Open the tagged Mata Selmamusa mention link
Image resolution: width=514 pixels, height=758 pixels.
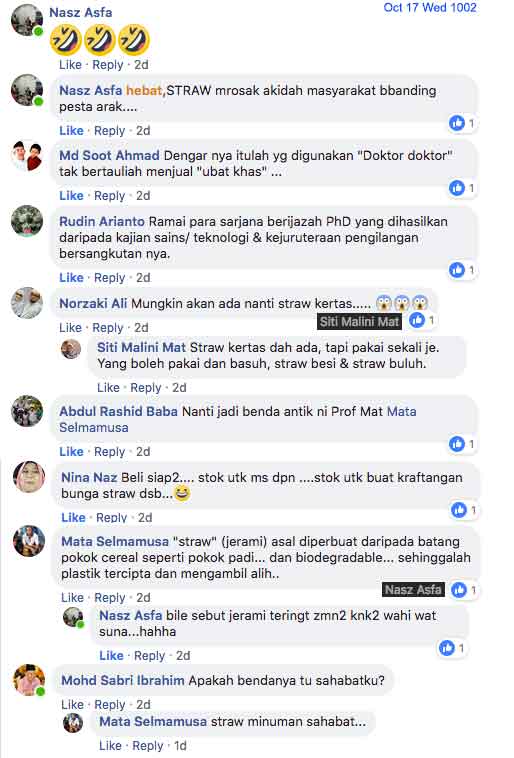pyautogui.click(x=237, y=419)
